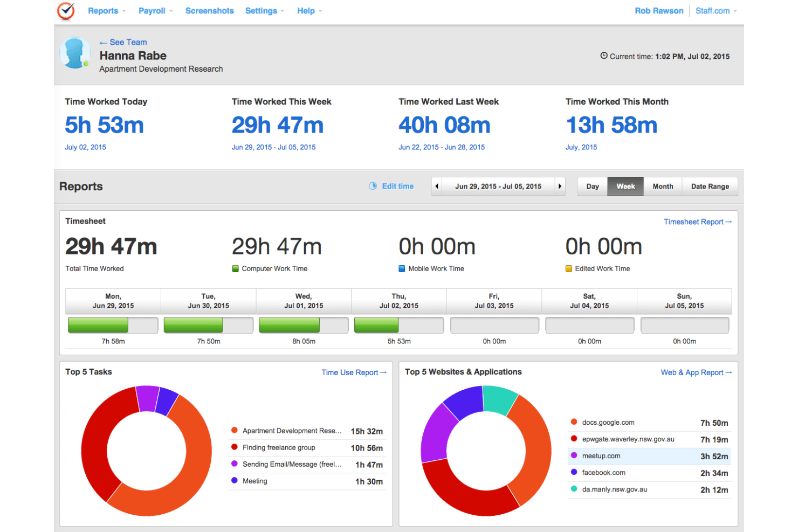Viewport: 798px width, 532px height.
Task: Click the right arrow to view next week
Action: 560,186
